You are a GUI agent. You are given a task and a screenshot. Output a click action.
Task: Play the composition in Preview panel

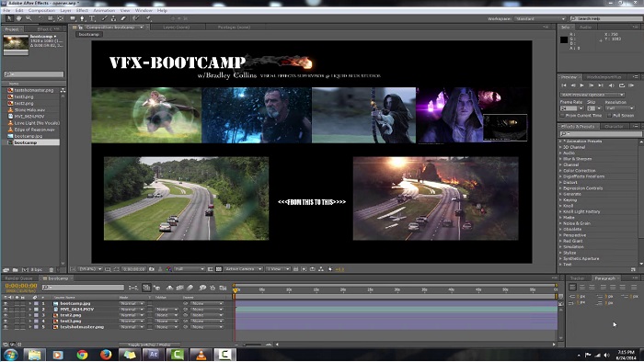(x=581, y=85)
